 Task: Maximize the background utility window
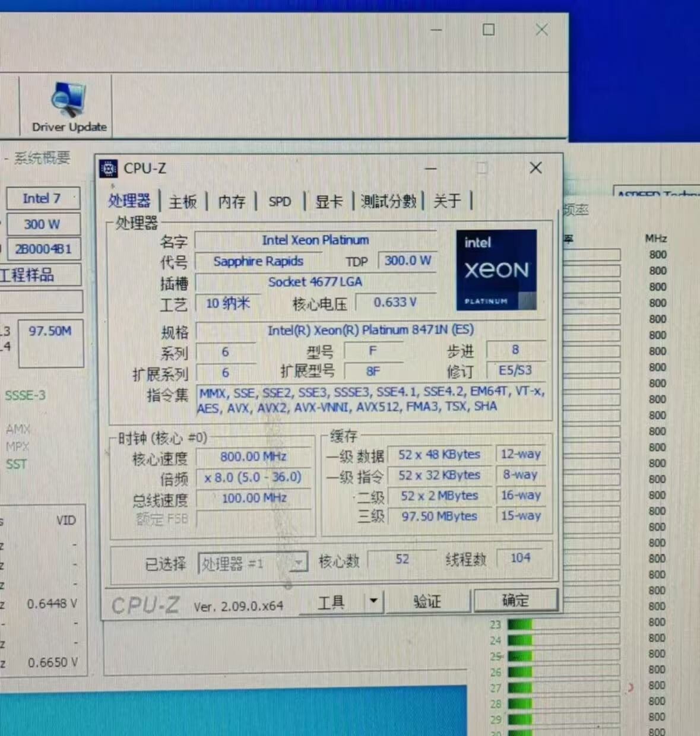(x=489, y=29)
